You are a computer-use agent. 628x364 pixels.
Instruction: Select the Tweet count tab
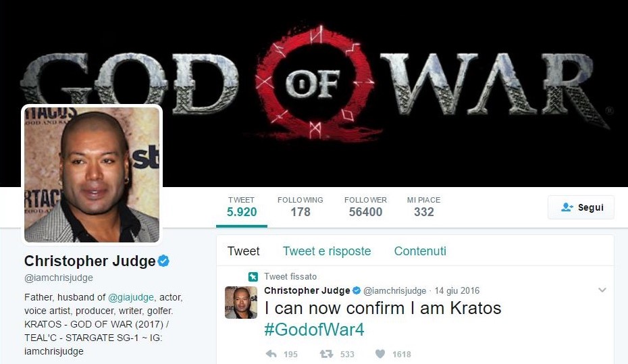[242, 207]
